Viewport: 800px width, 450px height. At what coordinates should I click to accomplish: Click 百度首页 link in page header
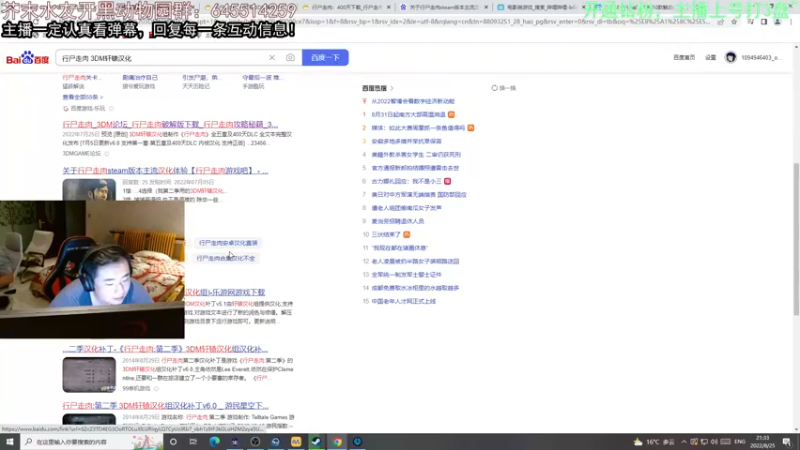684,58
